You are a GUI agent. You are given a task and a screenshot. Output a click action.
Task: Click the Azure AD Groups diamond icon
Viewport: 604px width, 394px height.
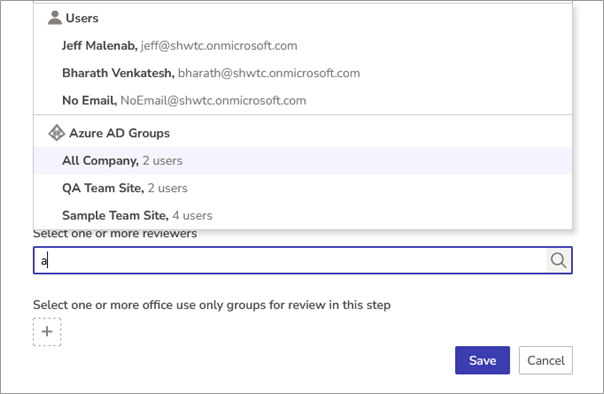(x=56, y=133)
